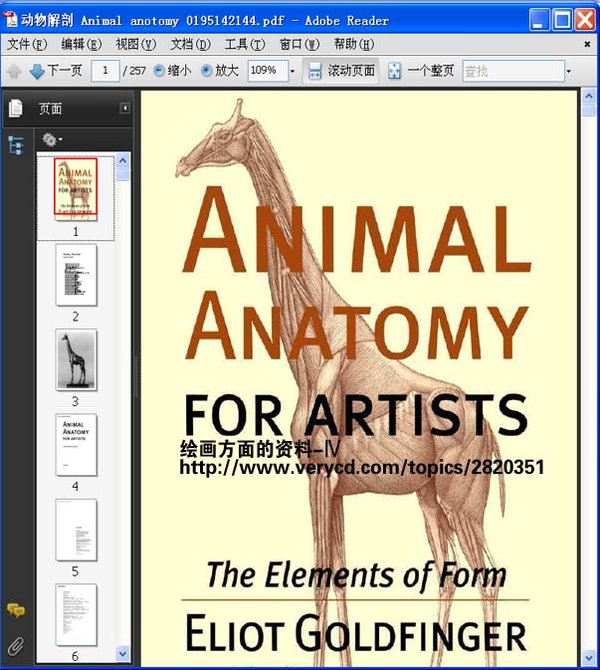The width and height of the screenshot is (600, 670).
Task: Click the document vertical scrollbar handle
Action: point(589,111)
